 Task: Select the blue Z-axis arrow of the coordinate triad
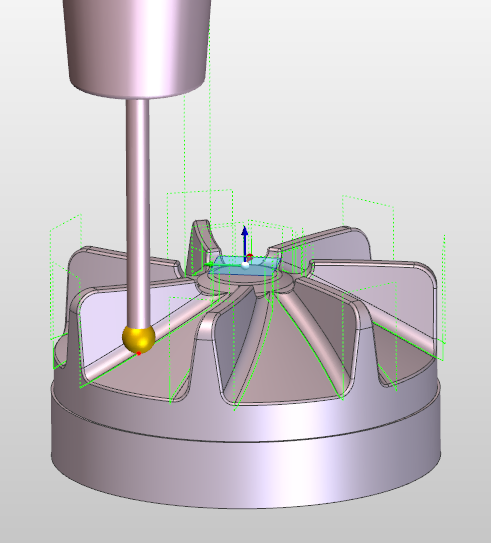(245, 243)
